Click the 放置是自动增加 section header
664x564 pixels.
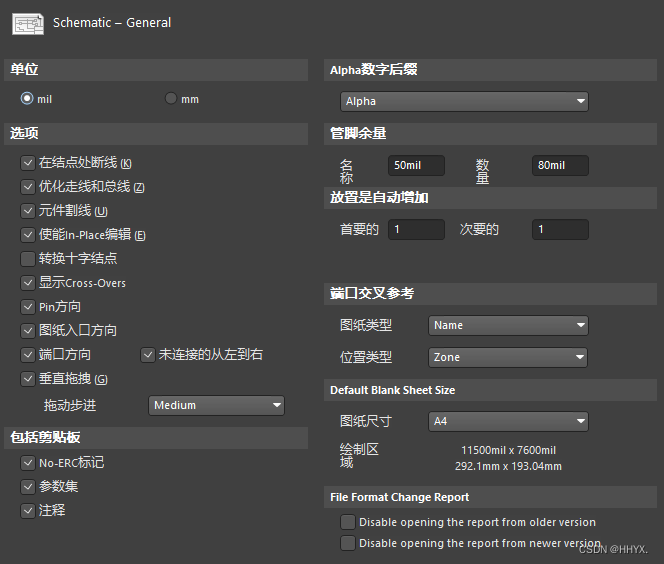click(x=490, y=198)
